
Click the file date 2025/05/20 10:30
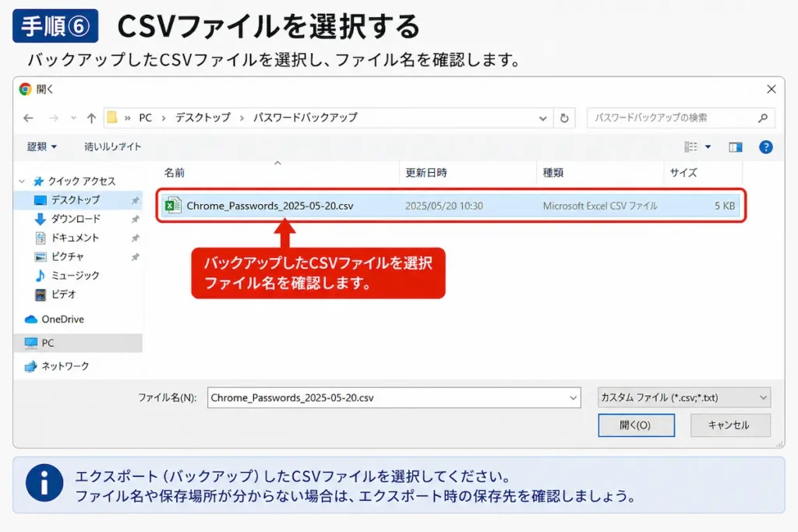tap(443, 206)
